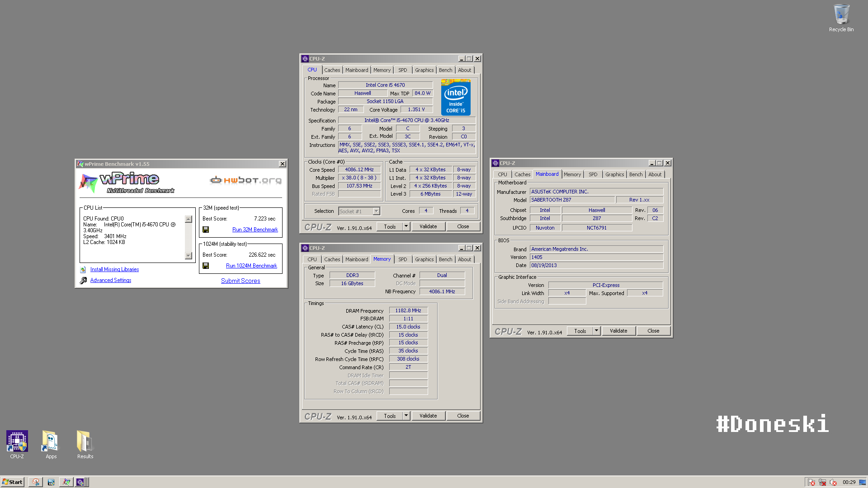Click the title bar icon of the top CPU-Z window
868x488 pixels.
(x=305, y=59)
